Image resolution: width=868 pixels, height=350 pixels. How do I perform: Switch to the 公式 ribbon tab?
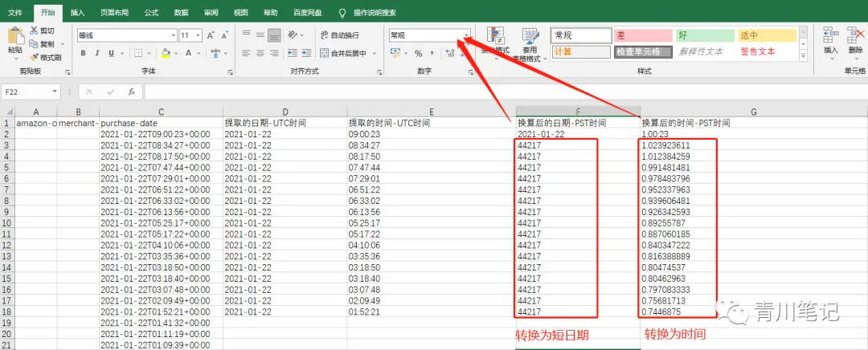click(x=152, y=11)
